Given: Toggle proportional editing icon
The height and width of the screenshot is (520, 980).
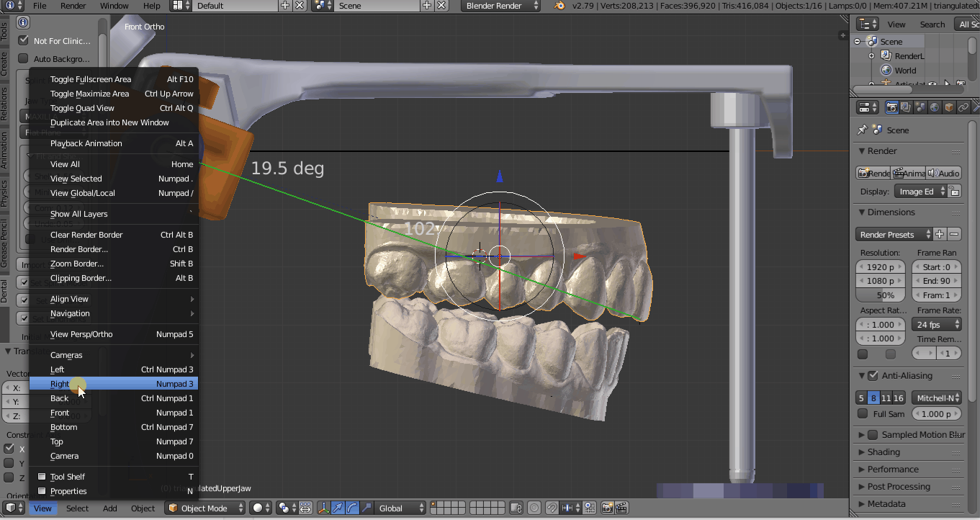Looking at the screenshot, I should (x=534, y=508).
